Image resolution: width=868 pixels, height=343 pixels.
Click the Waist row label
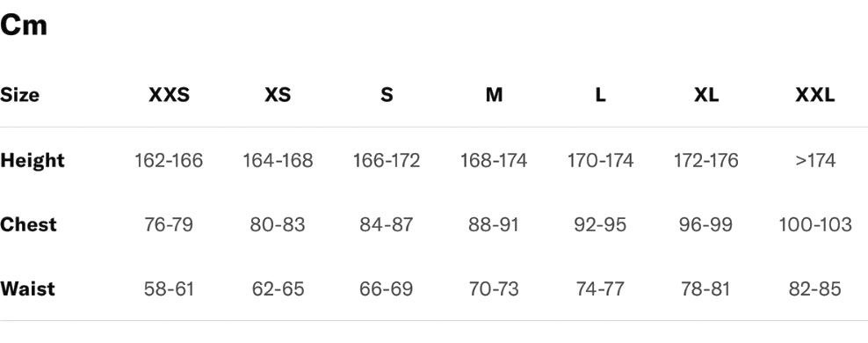(28, 289)
